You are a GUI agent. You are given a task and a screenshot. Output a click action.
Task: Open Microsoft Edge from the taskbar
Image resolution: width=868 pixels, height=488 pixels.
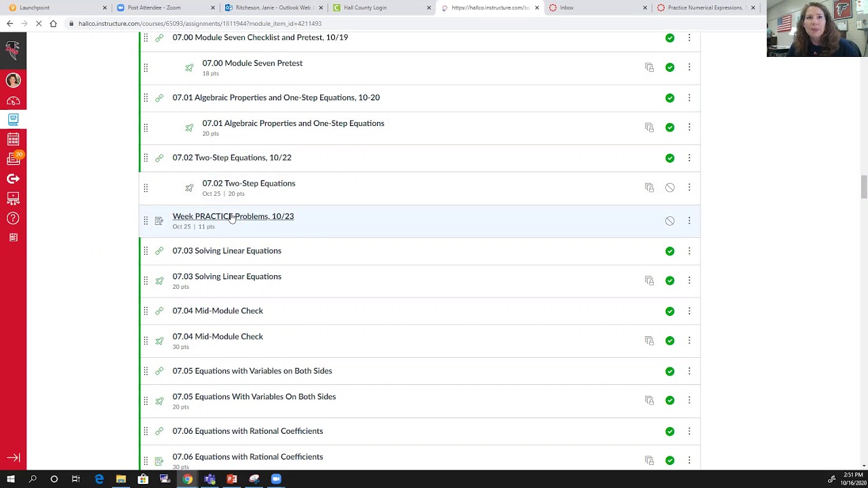click(x=99, y=479)
